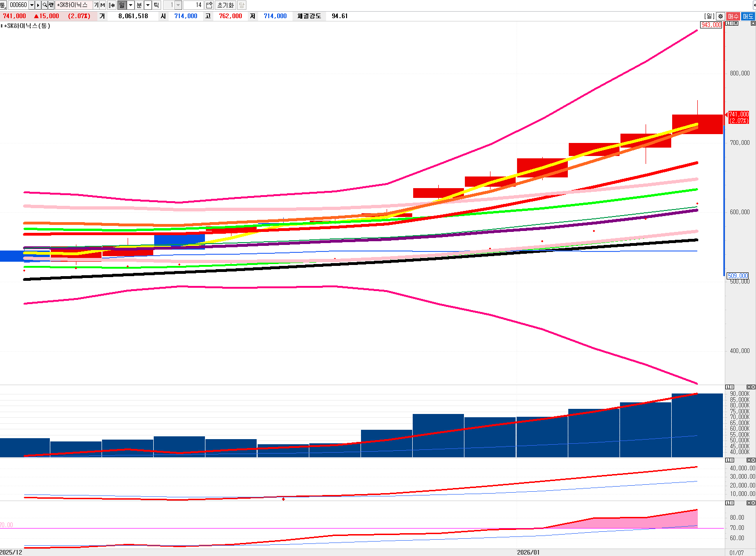The height and width of the screenshot is (556, 756).
Task: Click the 초기화 reset button
Action: 225,5
